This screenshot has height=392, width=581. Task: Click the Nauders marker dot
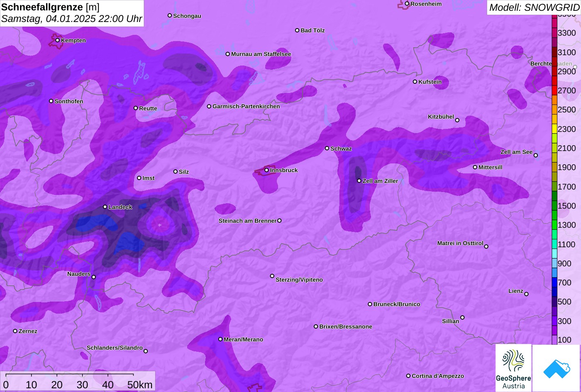tap(94, 277)
